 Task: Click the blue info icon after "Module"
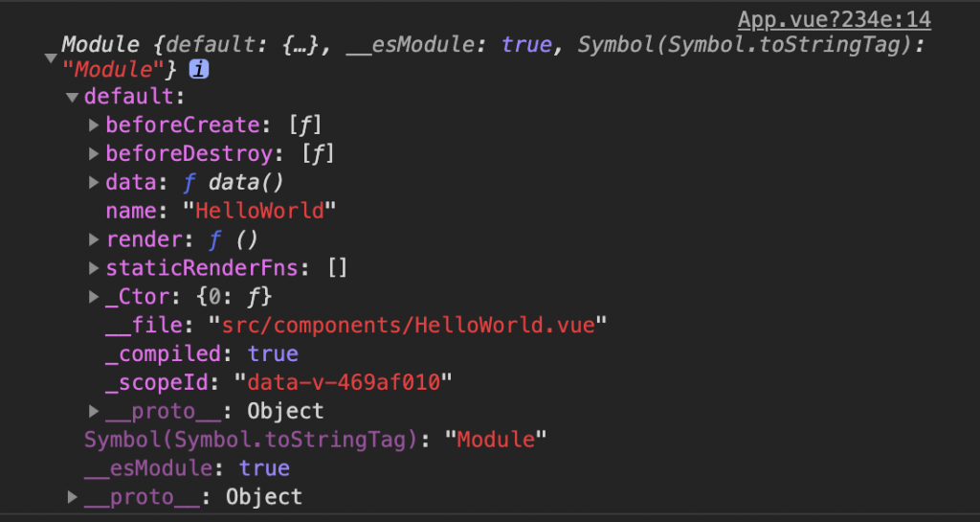[x=199, y=69]
